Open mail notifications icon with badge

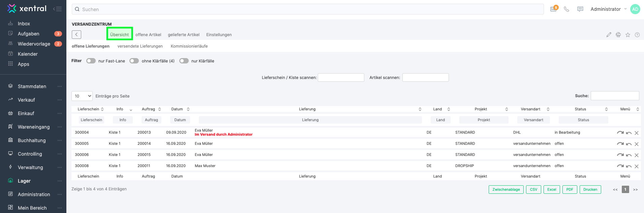[x=553, y=9]
